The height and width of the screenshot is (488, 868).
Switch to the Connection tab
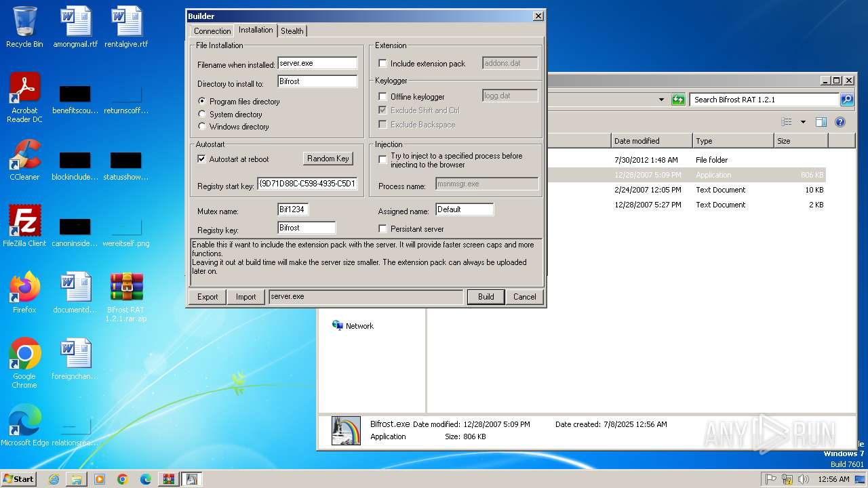(x=212, y=31)
